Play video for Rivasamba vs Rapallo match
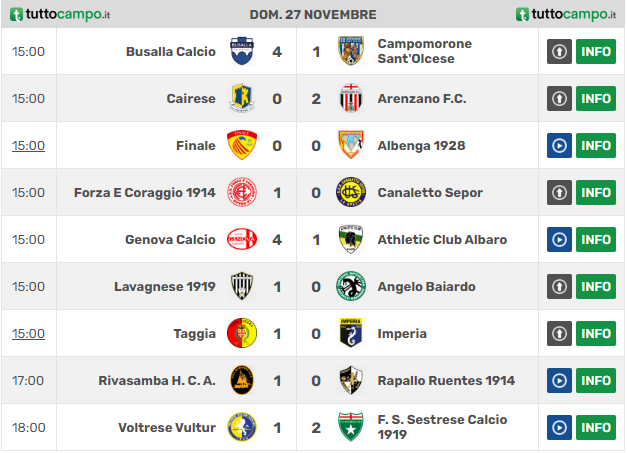The height and width of the screenshot is (453, 627). click(x=559, y=381)
